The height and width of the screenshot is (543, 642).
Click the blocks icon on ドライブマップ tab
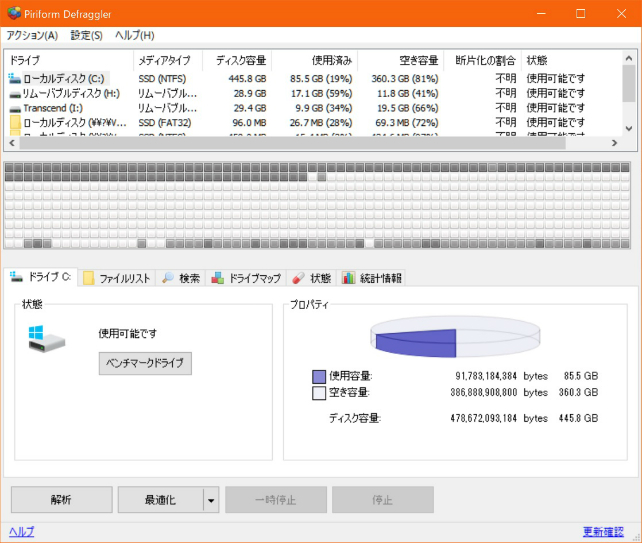217,278
